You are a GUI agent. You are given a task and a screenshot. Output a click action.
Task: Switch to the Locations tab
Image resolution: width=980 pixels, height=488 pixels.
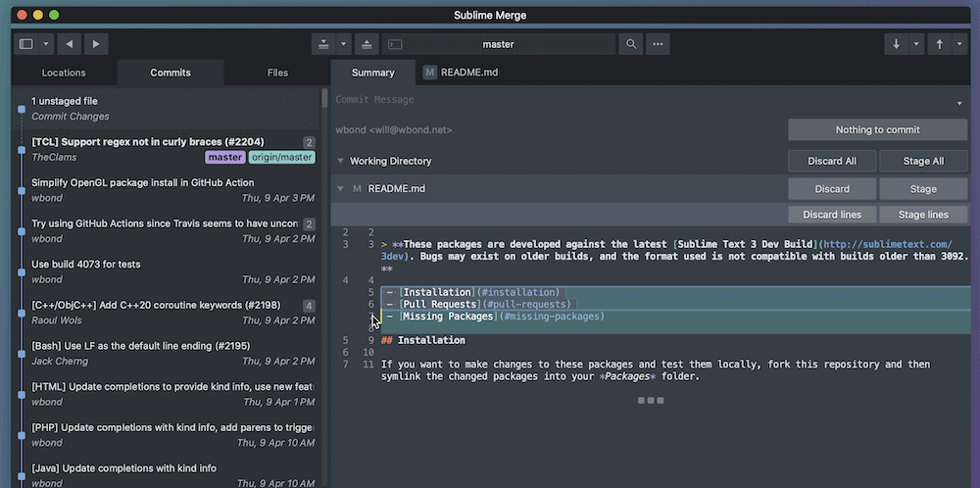64,73
